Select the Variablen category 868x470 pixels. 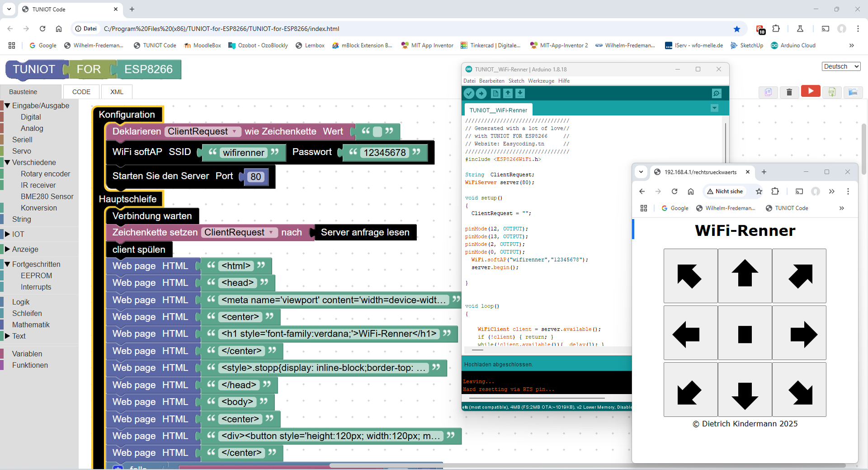27,354
